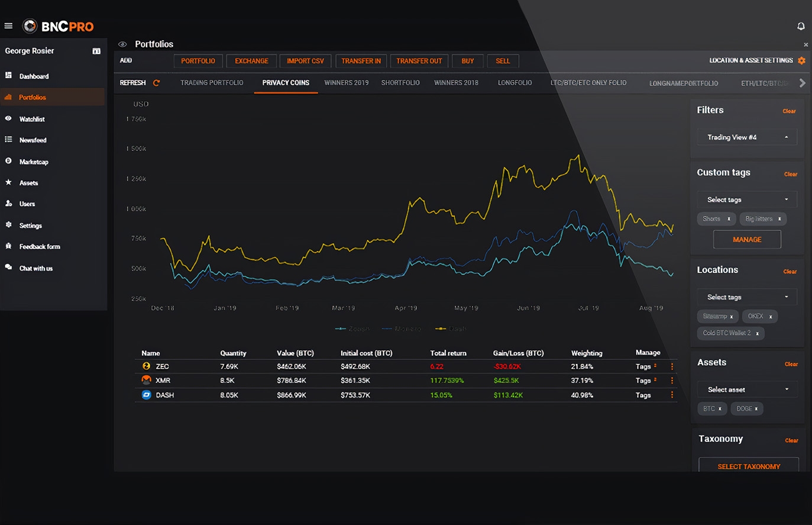Open XMR row three-dot menu

click(672, 381)
